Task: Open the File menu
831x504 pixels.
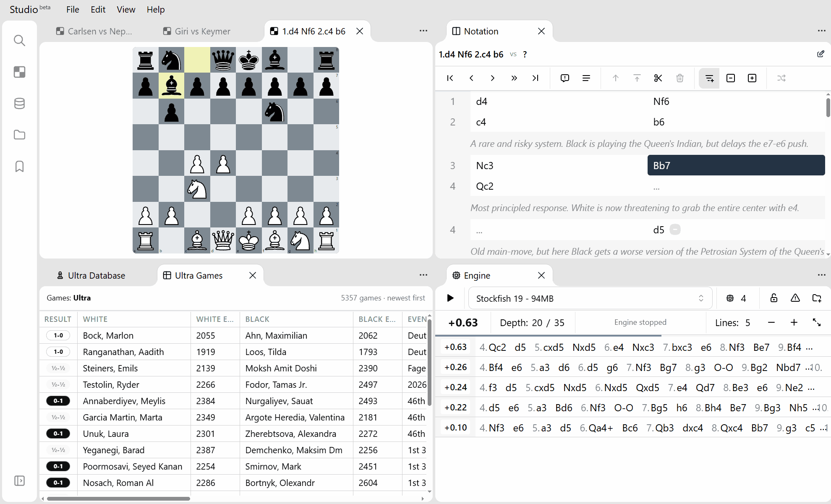Action: 73,9
